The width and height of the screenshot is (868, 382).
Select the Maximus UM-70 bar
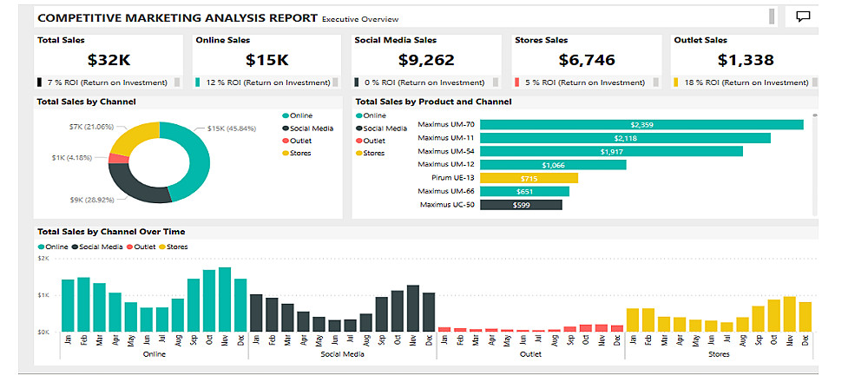tap(641, 124)
